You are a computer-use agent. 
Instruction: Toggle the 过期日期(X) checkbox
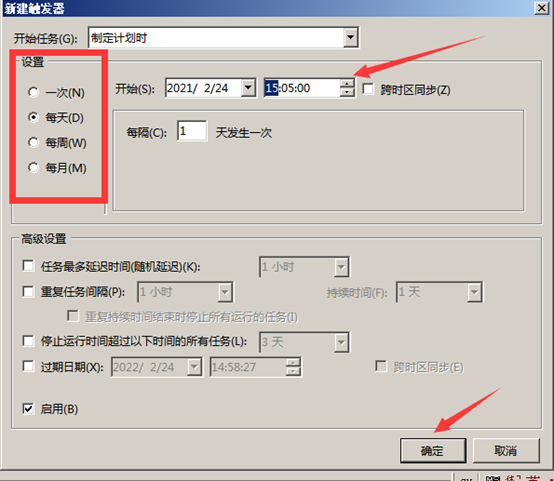point(28,366)
